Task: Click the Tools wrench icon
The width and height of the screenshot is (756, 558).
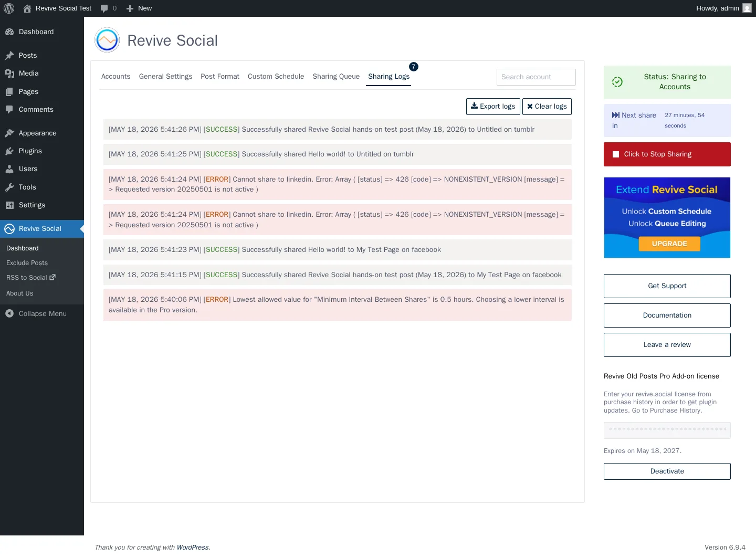Action: [x=9, y=187]
